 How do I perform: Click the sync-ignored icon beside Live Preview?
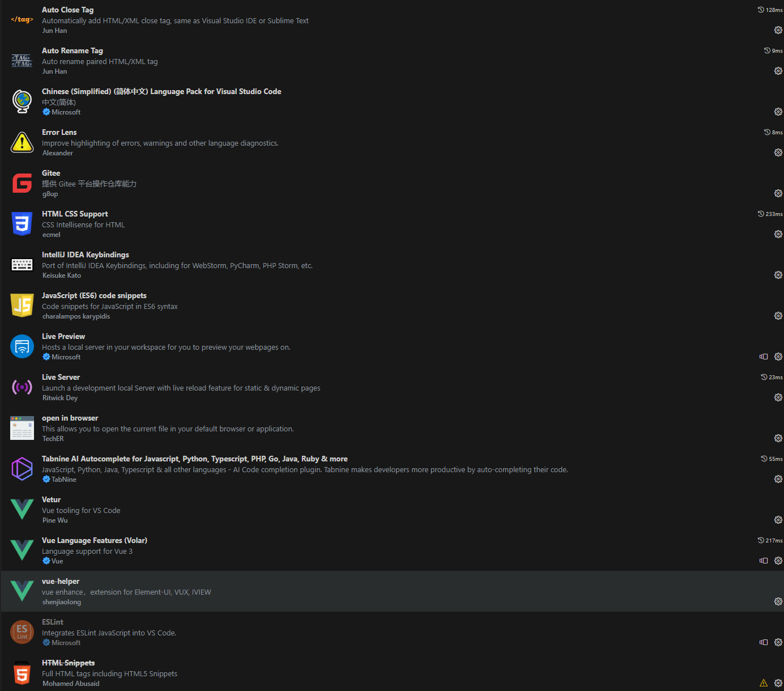764,357
